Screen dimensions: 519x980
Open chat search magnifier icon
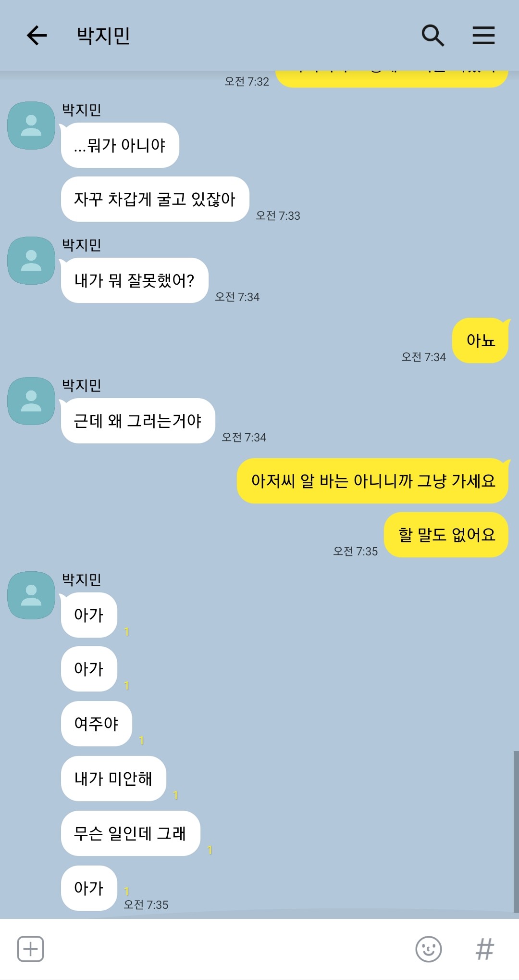tap(432, 36)
